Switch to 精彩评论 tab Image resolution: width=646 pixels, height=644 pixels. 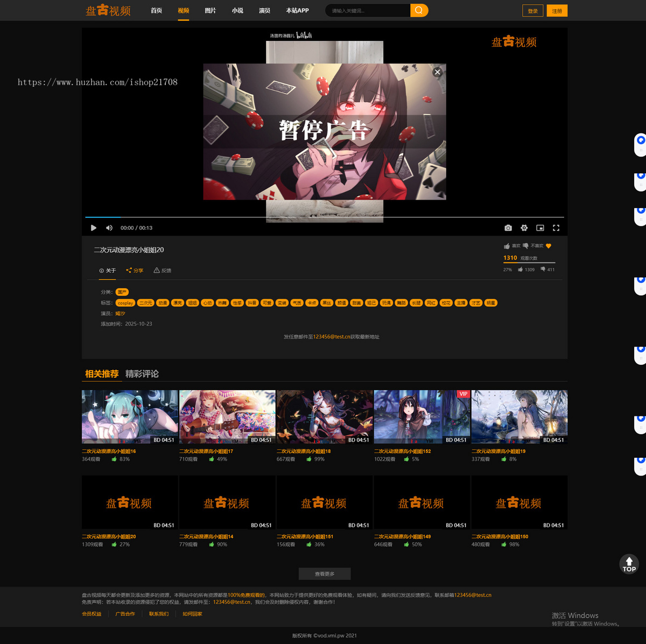click(x=142, y=374)
